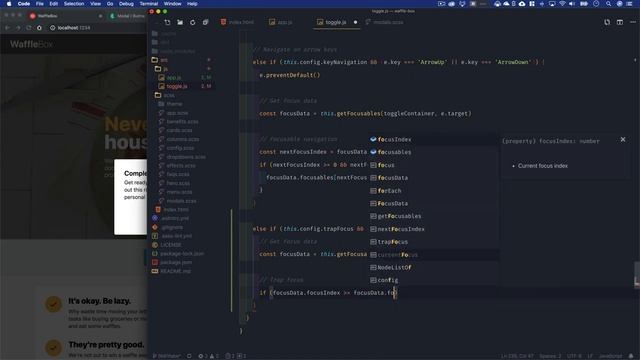
Task: Refresh the file explorer
Action: click(193, 22)
